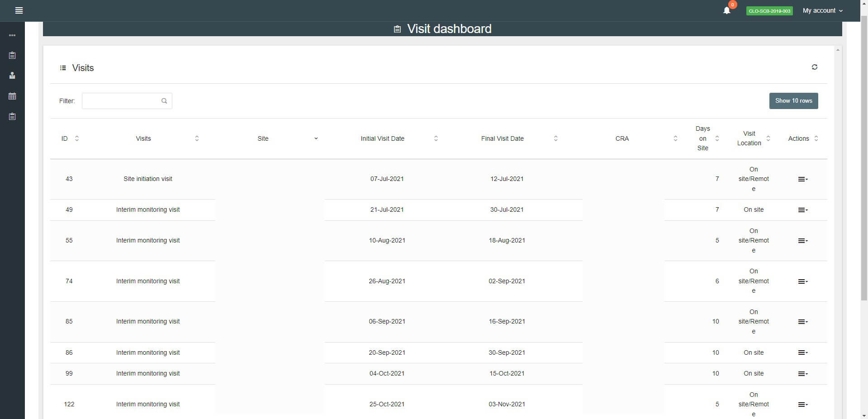This screenshot has width=868, height=419.
Task: Sort by Actions column
Action: (816, 138)
